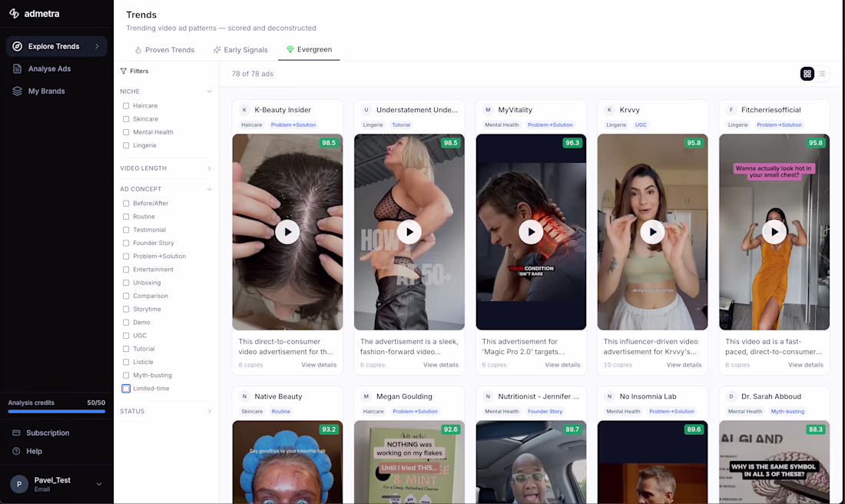Enable the Testimonial concept filter
The width and height of the screenshot is (845, 504).
(x=126, y=230)
